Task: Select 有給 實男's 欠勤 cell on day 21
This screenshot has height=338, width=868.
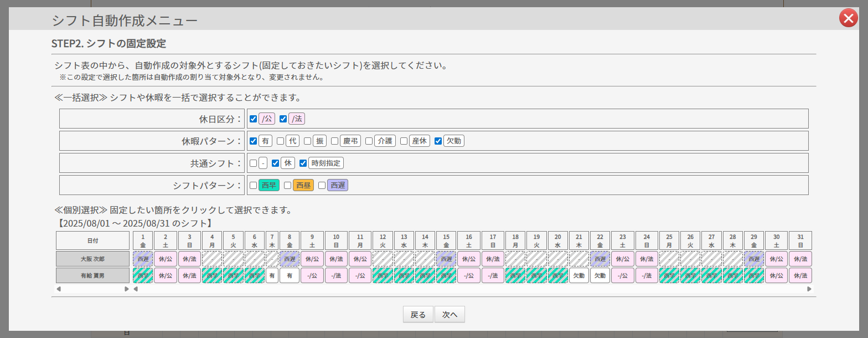Action: 578,275
